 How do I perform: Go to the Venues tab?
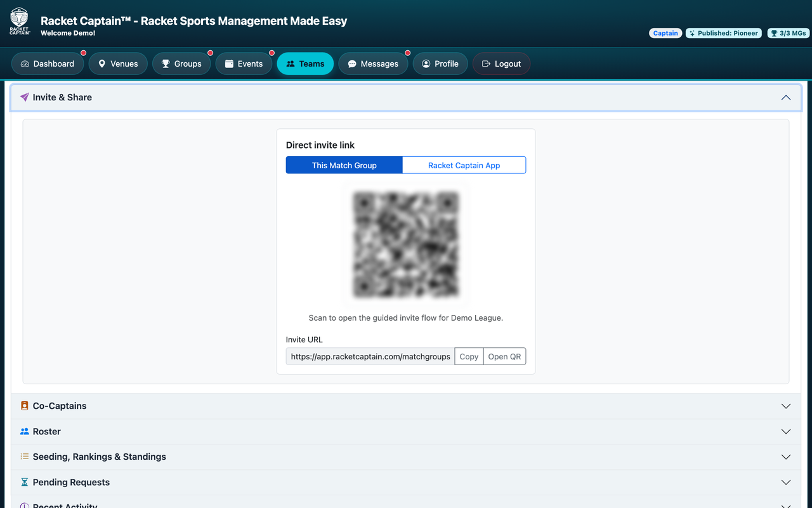coord(118,63)
